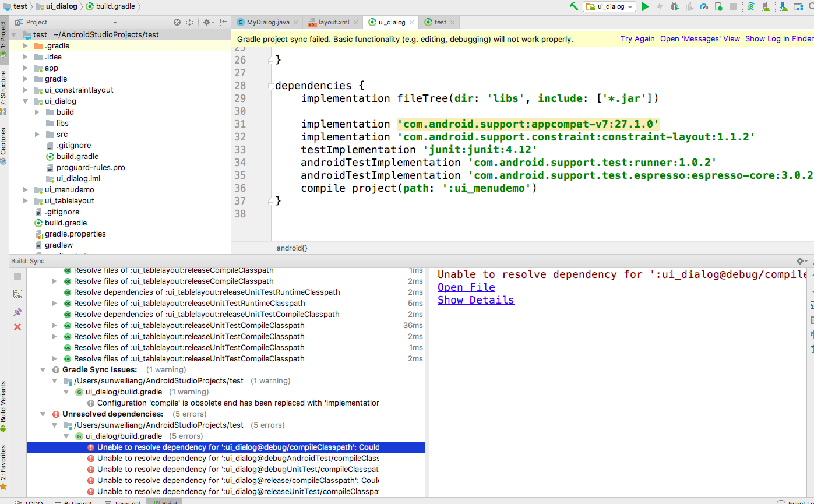Open the Structure side tool window

4,92
